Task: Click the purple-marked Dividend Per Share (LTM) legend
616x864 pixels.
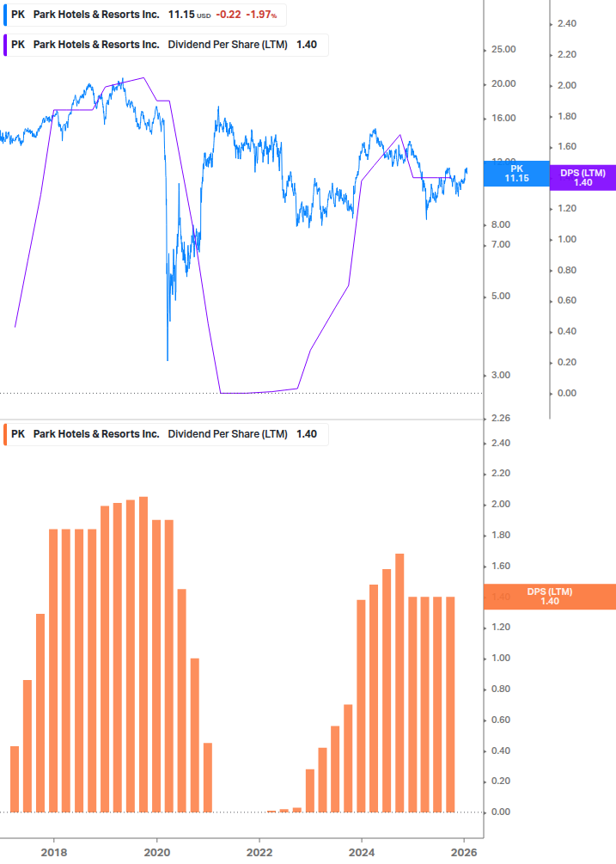Action: 166,45
